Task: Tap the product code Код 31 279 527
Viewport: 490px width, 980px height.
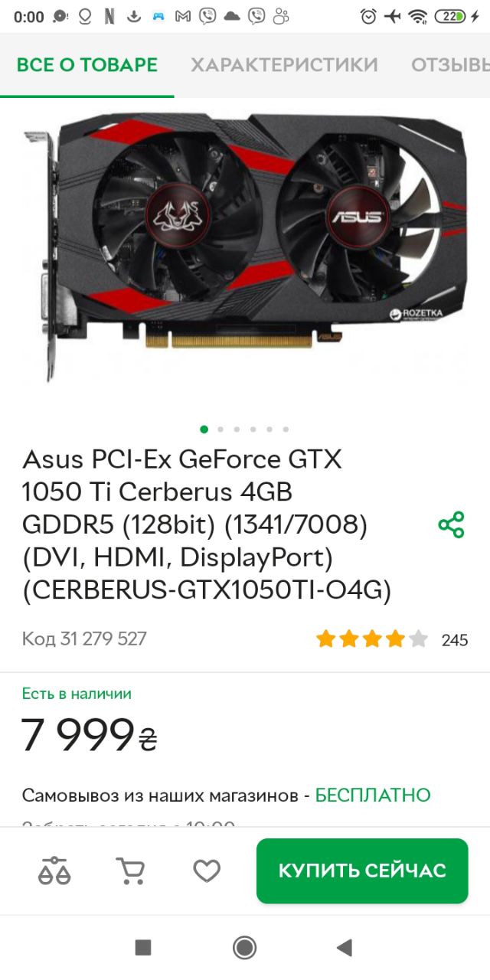Action: (x=84, y=639)
